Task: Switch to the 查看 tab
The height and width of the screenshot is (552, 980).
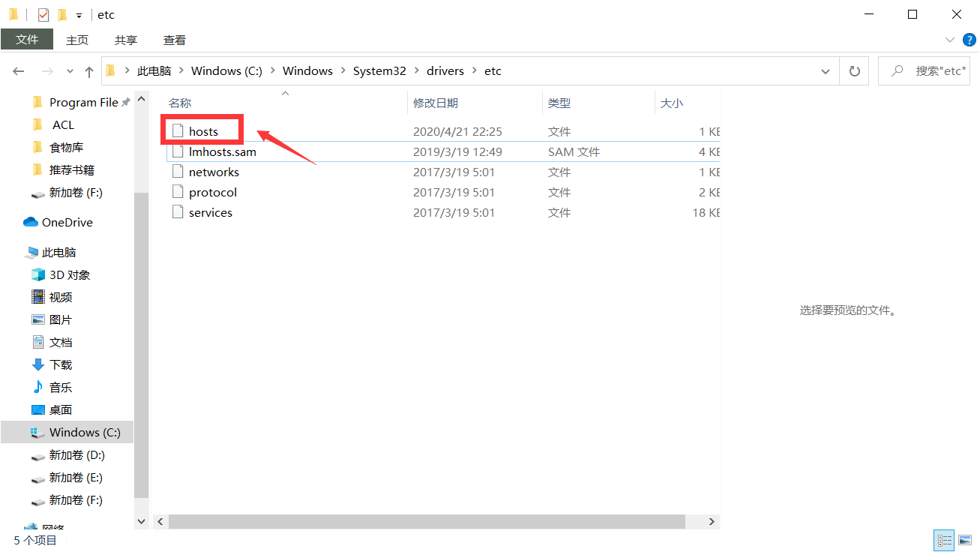Action: click(175, 40)
